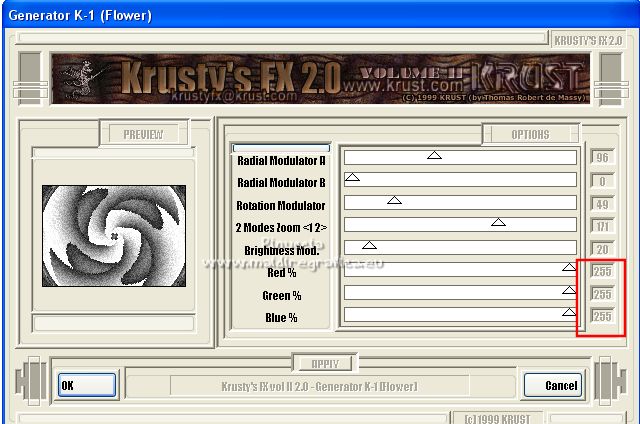Adjust the Brightness Mod. slider handle

[369, 245]
